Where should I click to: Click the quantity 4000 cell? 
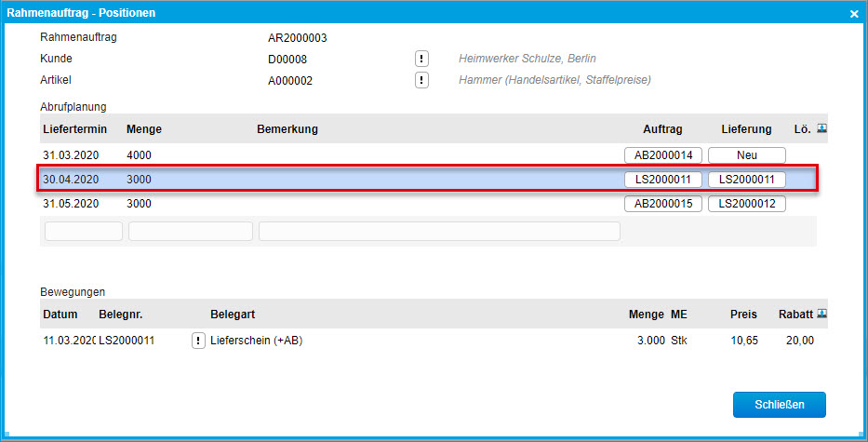pyautogui.click(x=139, y=155)
